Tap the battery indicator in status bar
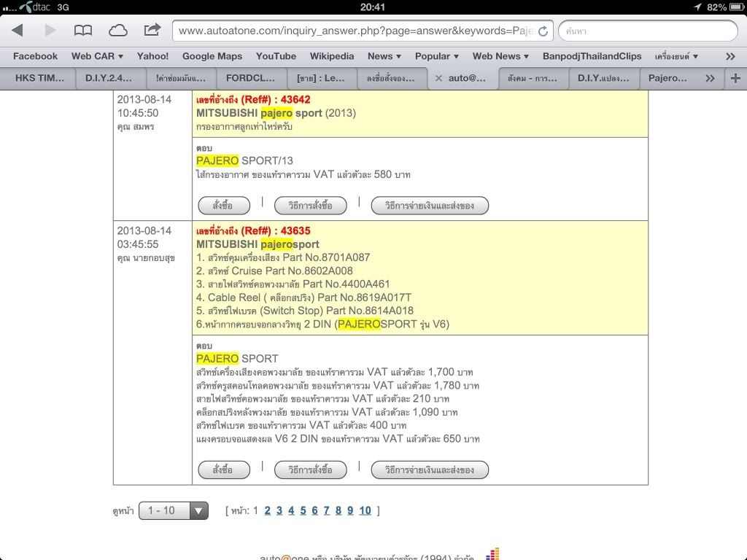The width and height of the screenshot is (747, 560). [737, 7]
